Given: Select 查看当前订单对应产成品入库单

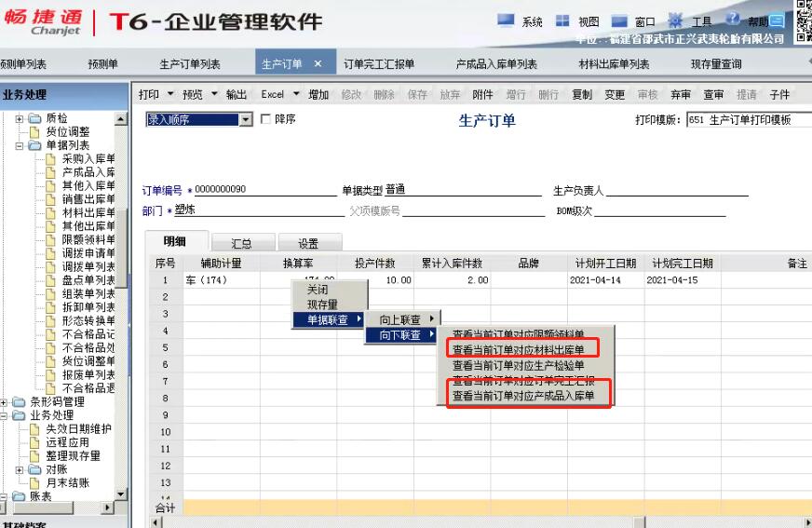Looking at the screenshot, I should pos(523,396).
